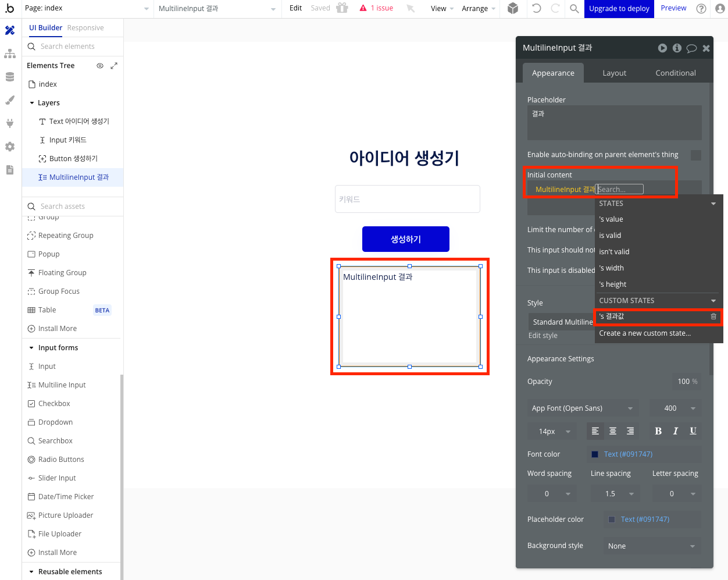Delete the custom state with the trash icon
This screenshot has width=728, height=580.
[x=713, y=316]
